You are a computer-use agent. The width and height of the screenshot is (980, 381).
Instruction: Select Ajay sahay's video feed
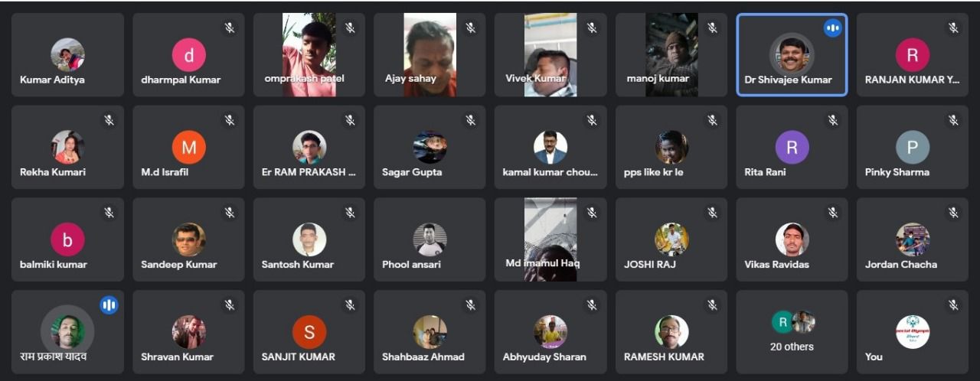click(x=430, y=54)
